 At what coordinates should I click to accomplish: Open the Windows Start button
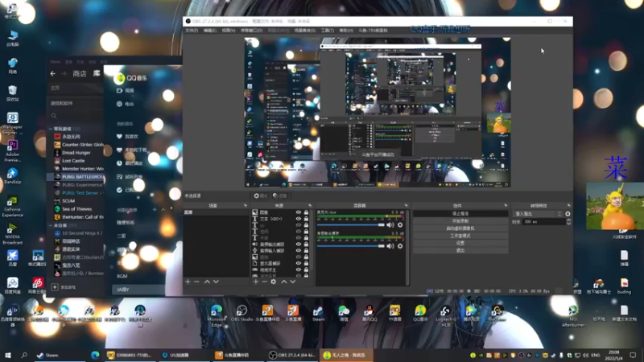coord(7,355)
